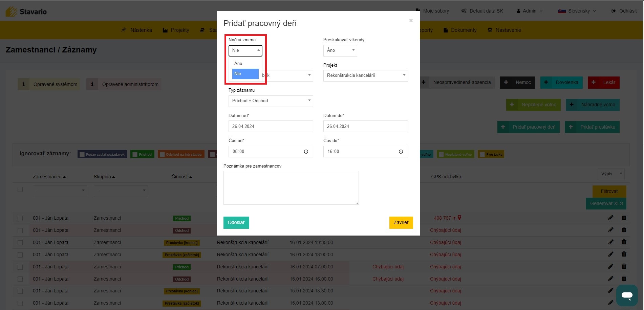Toggle the Prestávka ignore checkbox
The height and width of the screenshot is (310, 644).
pos(482,155)
